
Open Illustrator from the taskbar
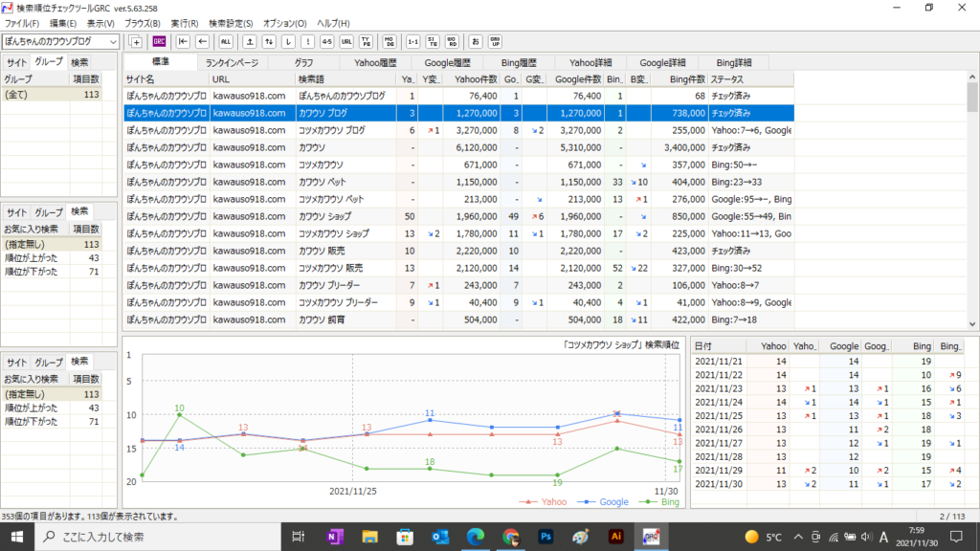[615, 537]
